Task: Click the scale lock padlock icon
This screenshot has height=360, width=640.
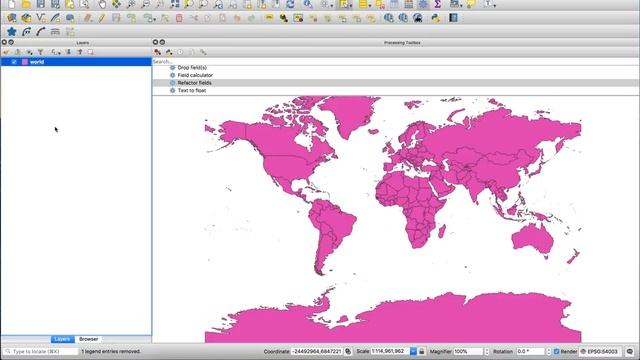Action: [422, 351]
